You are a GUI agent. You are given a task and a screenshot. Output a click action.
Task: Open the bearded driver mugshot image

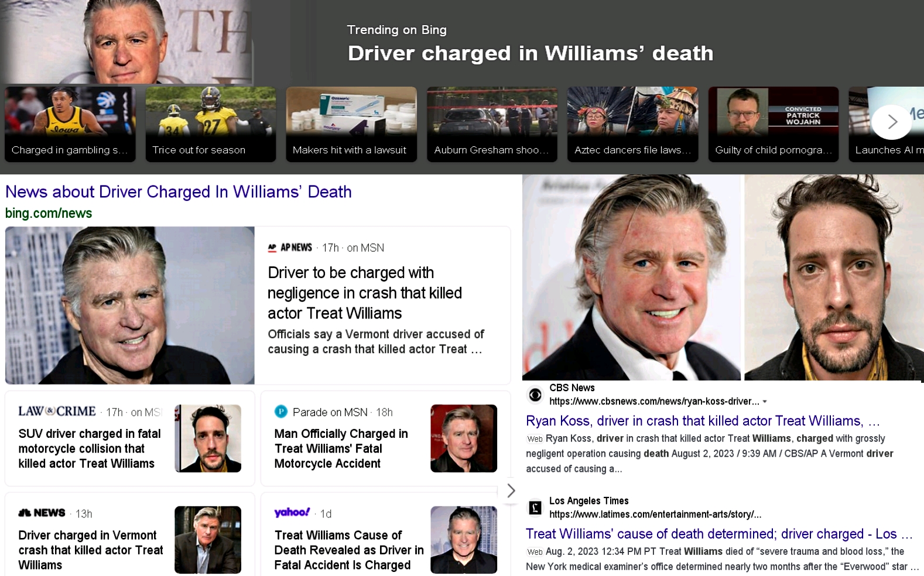(834, 277)
